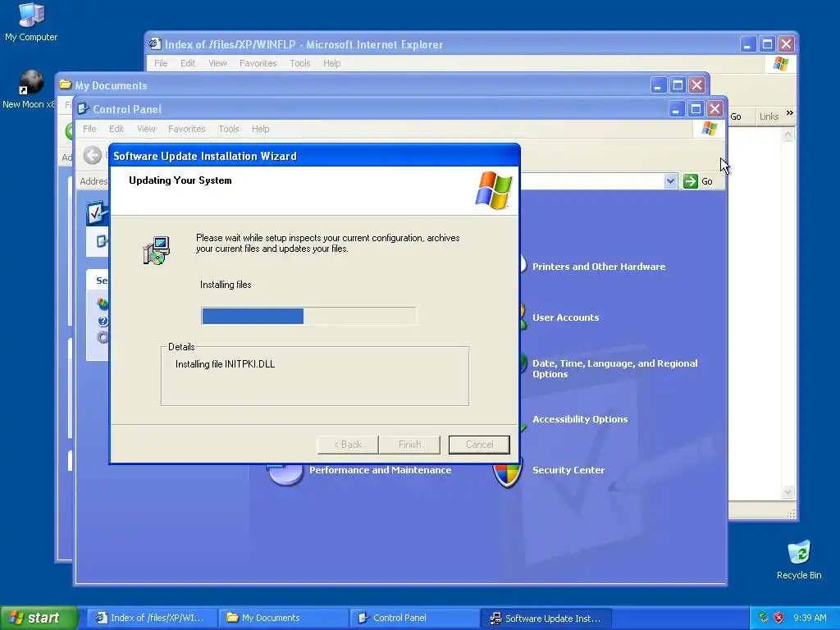840x630 pixels.
Task: Click the 'Installing files' status text
Action: click(226, 285)
